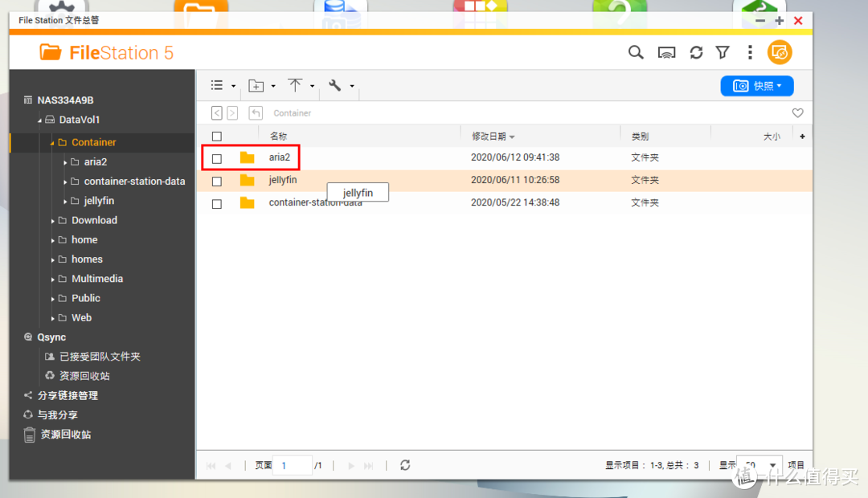The image size is (868, 498).
Task: Click the jellyfin folder name in list
Action: point(283,180)
